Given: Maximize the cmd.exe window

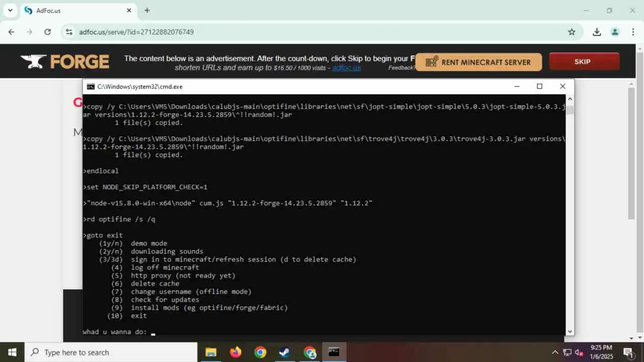Looking at the screenshot, I should tap(539, 86).
